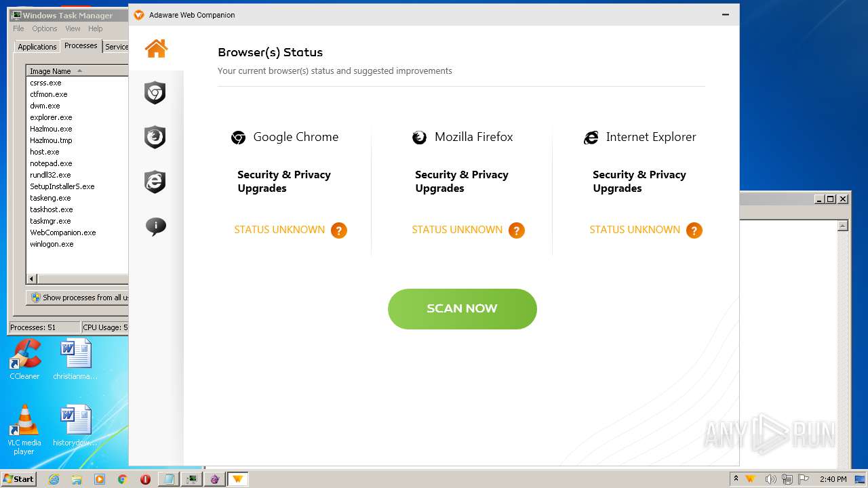
Task: Click STATUS UNKNOWN under Internet Explorer
Action: point(635,230)
